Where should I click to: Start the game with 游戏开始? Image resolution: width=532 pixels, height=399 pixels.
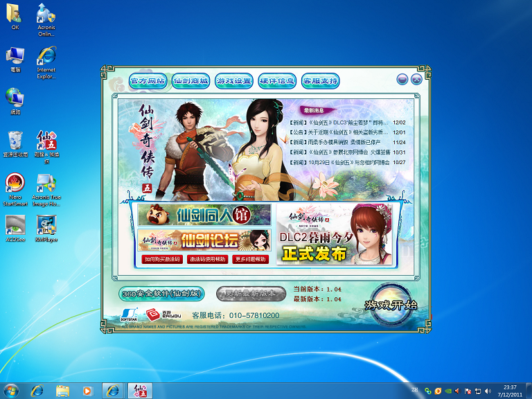point(391,305)
